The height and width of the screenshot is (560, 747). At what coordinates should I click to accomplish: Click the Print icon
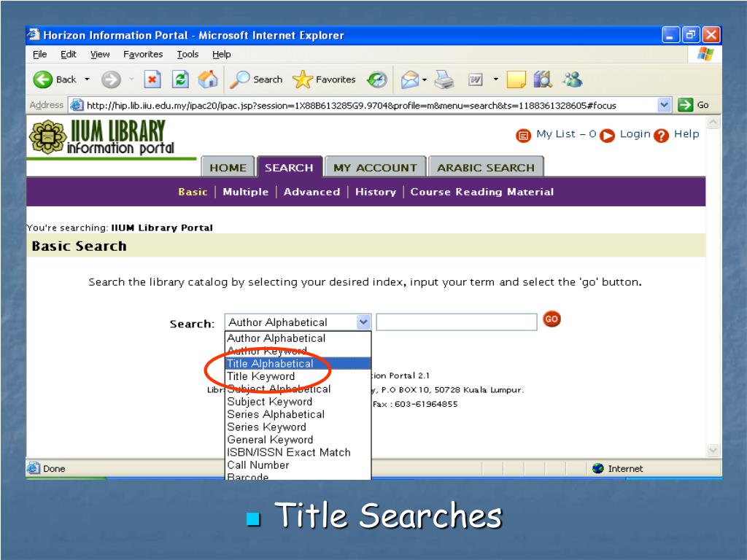(x=444, y=79)
